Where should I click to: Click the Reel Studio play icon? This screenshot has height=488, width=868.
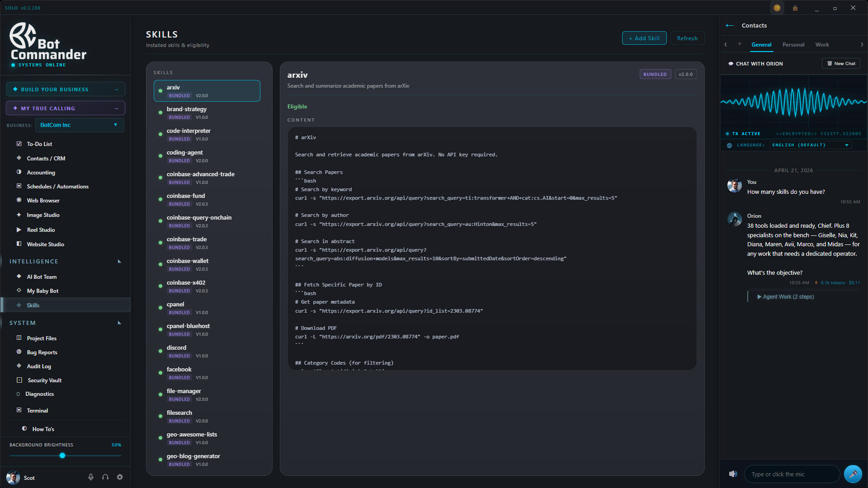tap(19, 230)
